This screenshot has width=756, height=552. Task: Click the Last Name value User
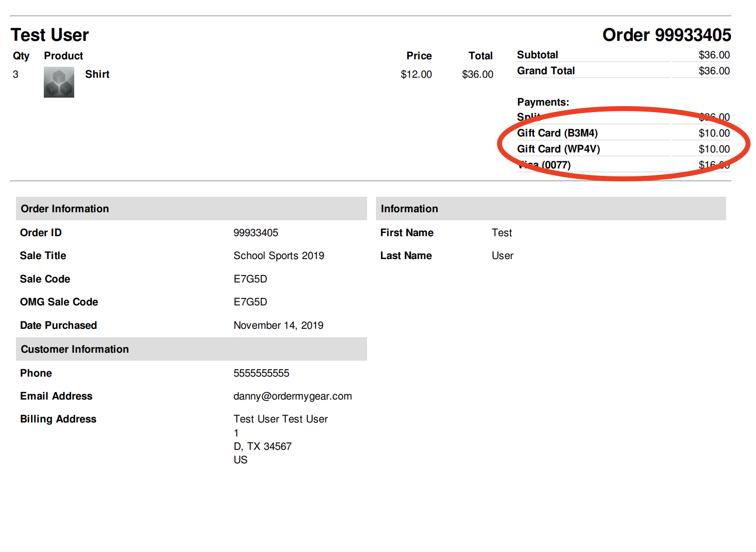[x=503, y=256]
